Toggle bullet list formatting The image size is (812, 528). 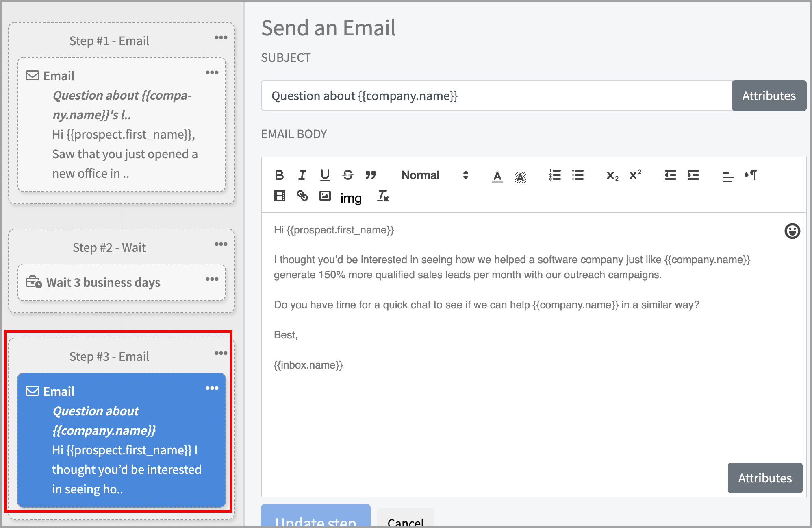(x=578, y=175)
